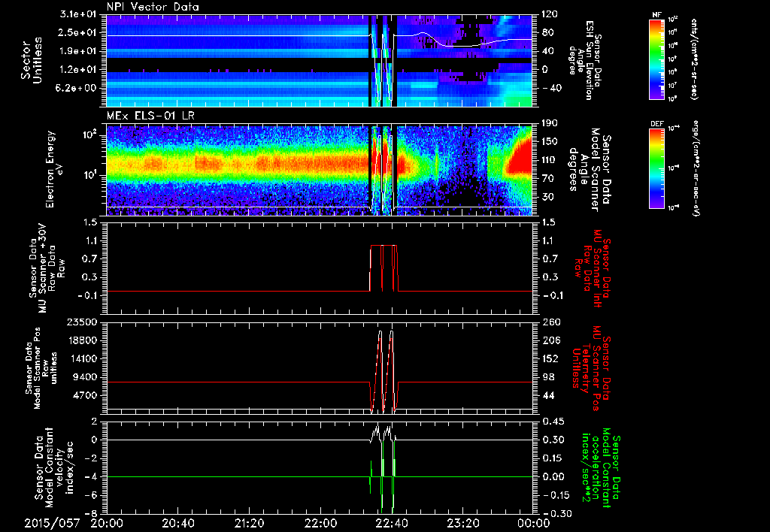This screenshot has width=770, height=532.
Task: Click the 20:40 time tick label
Action: 179,523
